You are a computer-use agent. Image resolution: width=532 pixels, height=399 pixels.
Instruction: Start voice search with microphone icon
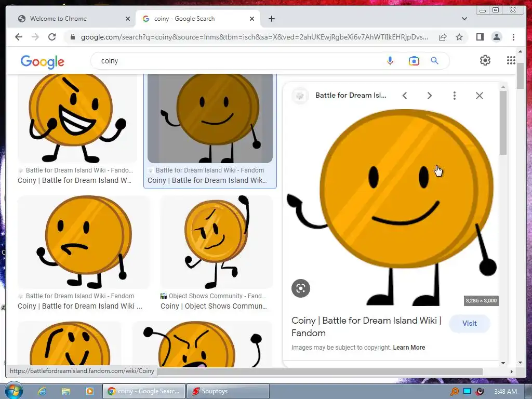390,61
